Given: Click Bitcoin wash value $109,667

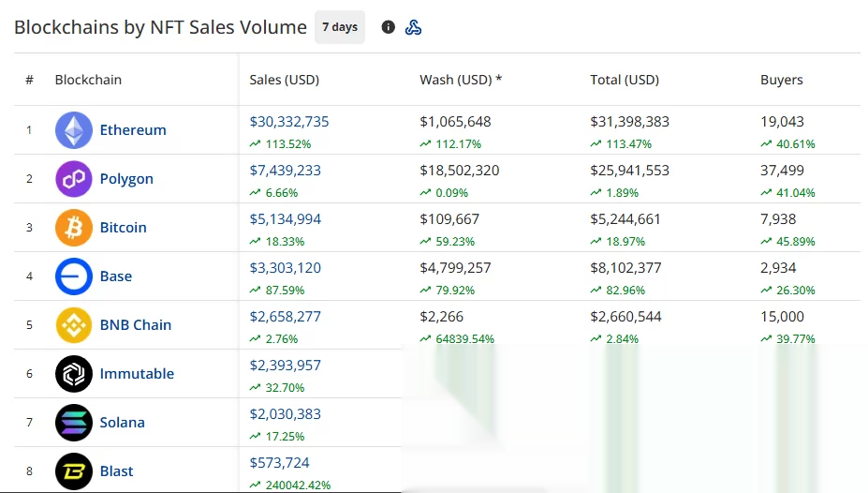Looking at the screenshot, I should click(x=449, y=219).
